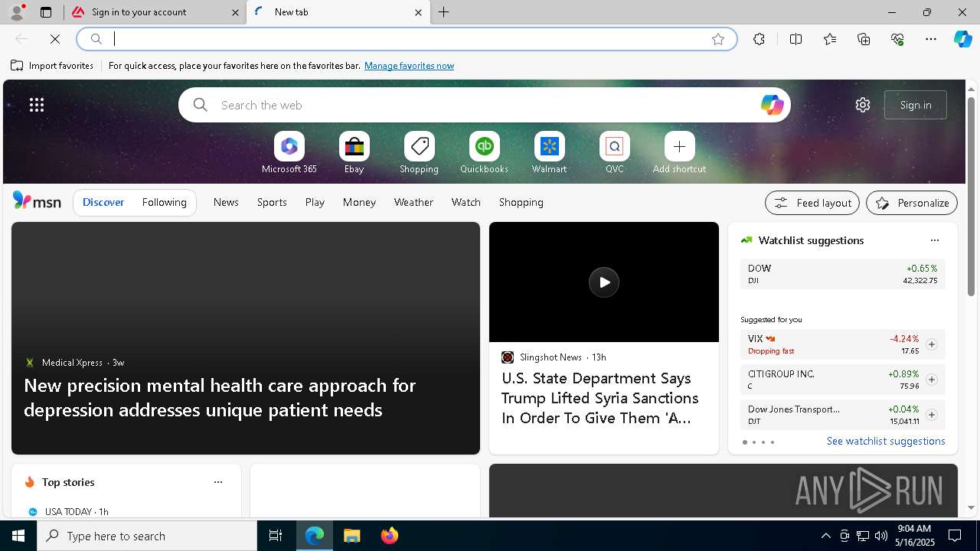Click the browser address bar field
Screen dimensions: 980x551
pos(406,39)
